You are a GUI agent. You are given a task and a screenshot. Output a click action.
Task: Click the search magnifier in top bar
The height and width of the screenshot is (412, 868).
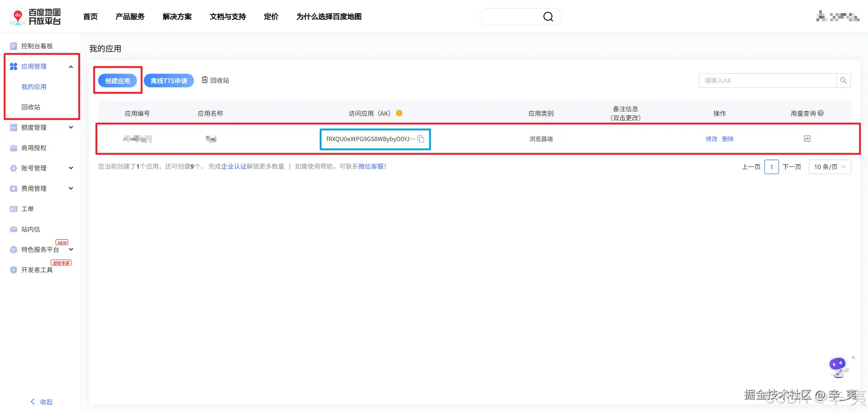[x=548, y=17]
